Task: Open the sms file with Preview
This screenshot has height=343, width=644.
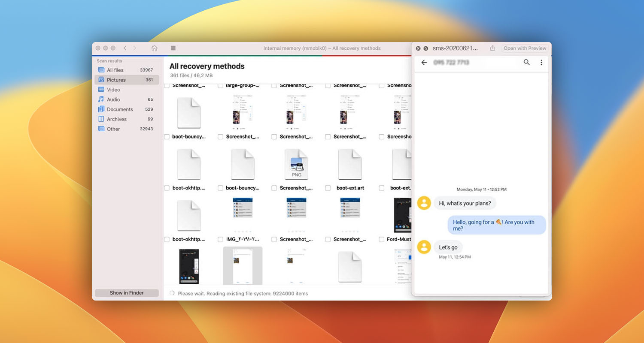Action: point(525,48)
